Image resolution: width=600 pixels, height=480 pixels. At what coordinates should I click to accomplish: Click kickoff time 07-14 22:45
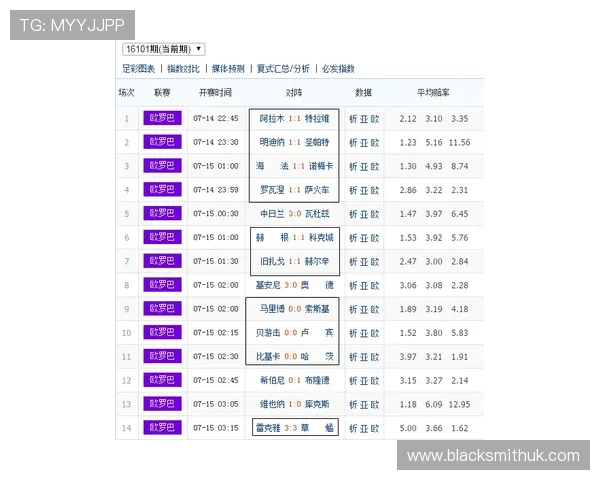[x=216, y=119]
